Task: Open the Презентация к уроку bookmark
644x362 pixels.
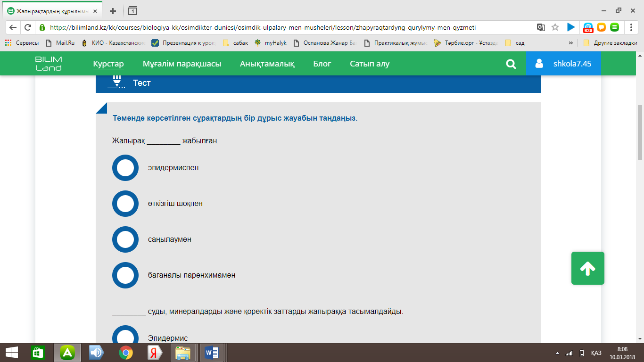Action: tap(183, 43)
